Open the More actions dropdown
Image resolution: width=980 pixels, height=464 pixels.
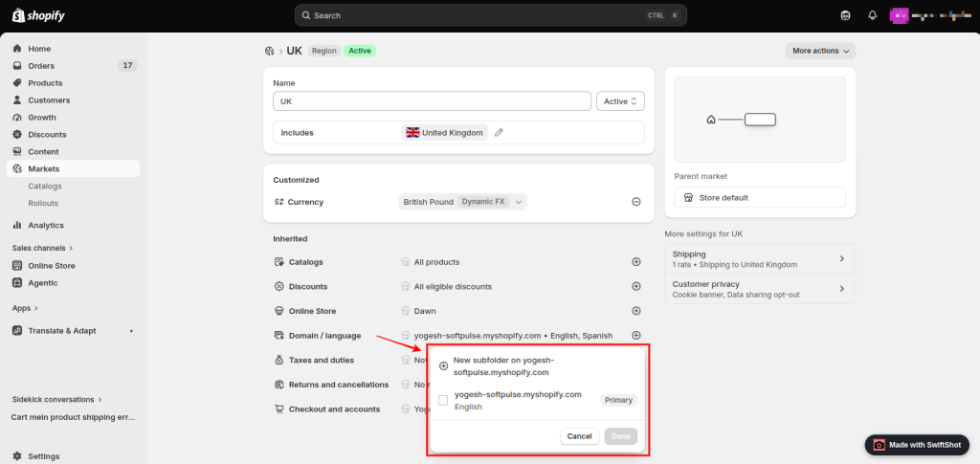pos(820,51)
